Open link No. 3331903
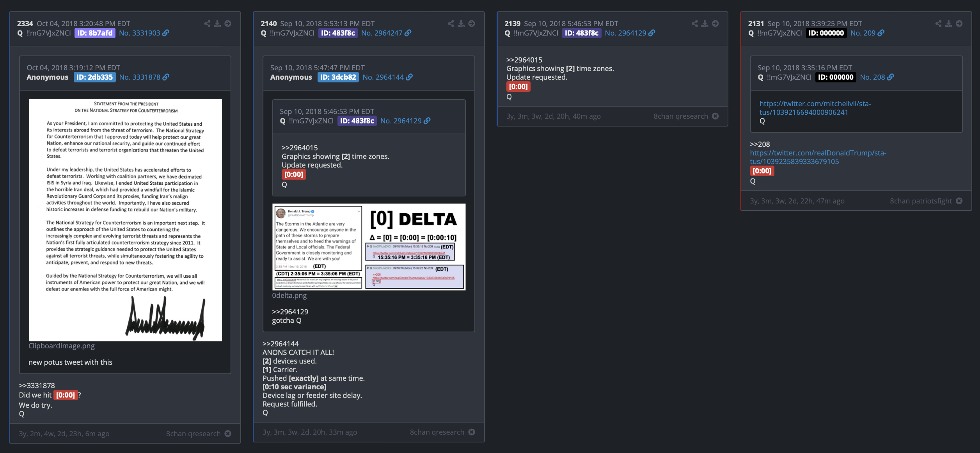 [x=144, y=33]
